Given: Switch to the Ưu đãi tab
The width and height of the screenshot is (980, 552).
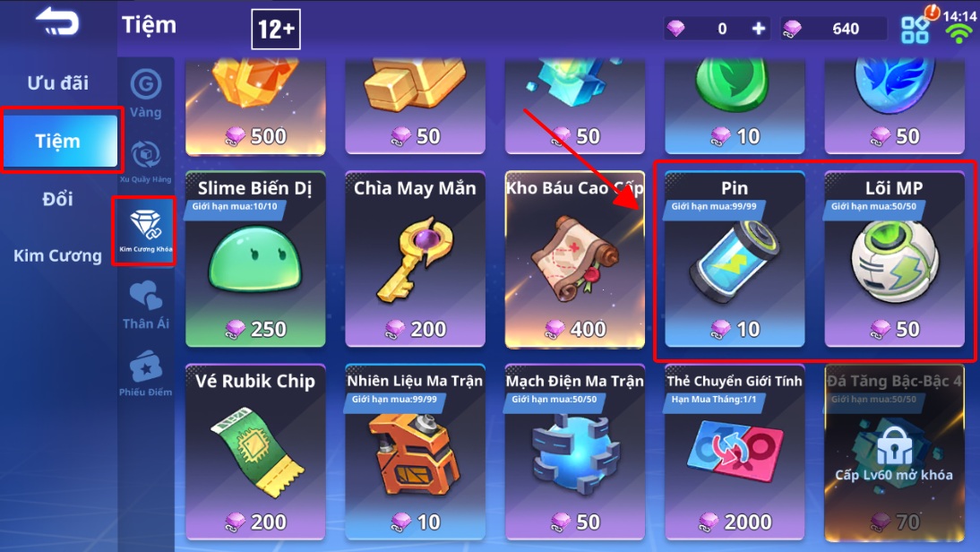Looking at the screenshot, I should [x=57, y=82].
